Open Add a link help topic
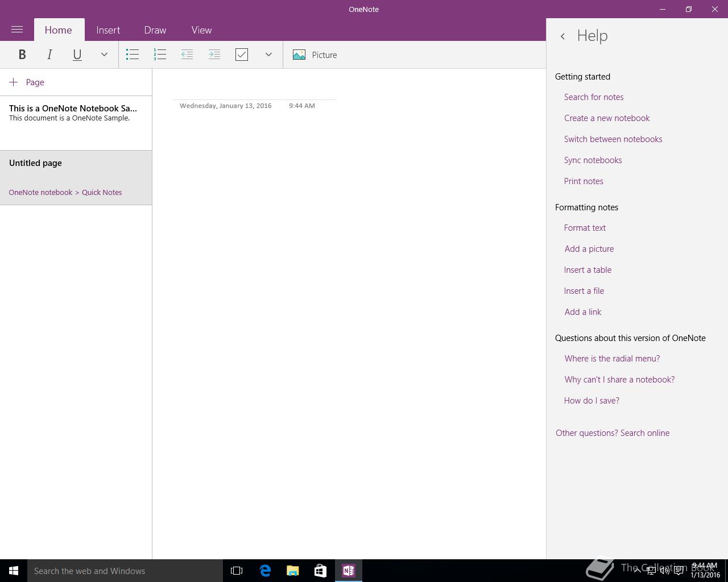The width and height of the screenshot is (728, 582). (x=583, y=312)
